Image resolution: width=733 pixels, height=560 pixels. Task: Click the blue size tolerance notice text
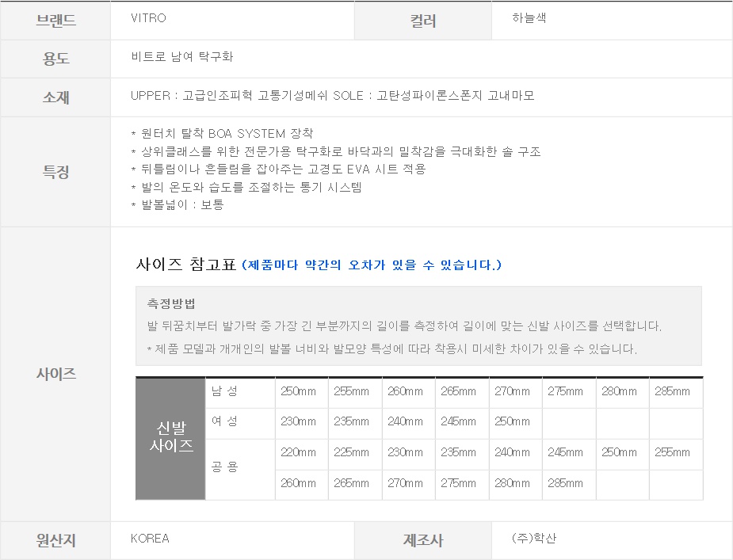[372, 265]
